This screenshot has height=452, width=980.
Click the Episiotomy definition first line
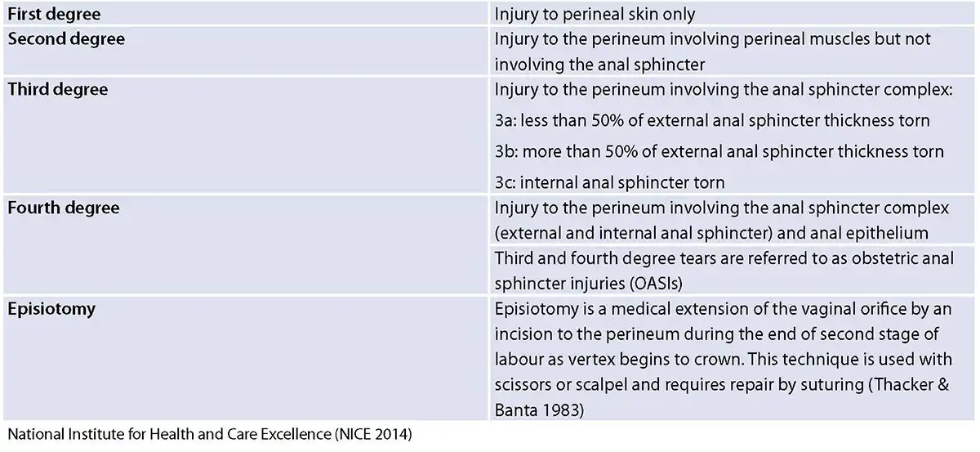click(x=723, y=309)
